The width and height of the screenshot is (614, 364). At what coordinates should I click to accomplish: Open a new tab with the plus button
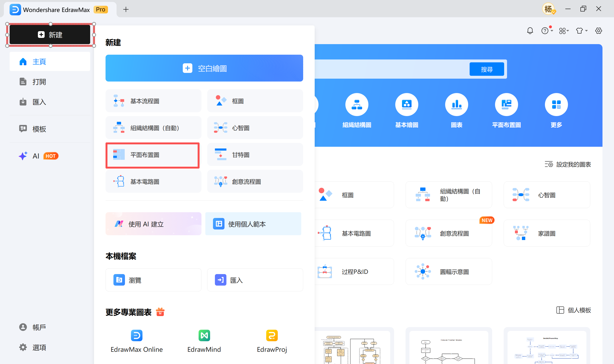tap(126, 9)
